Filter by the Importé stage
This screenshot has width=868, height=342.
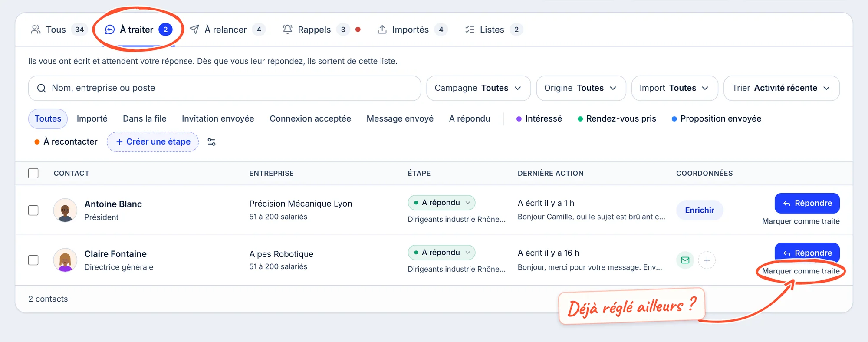tap(92, 119)
